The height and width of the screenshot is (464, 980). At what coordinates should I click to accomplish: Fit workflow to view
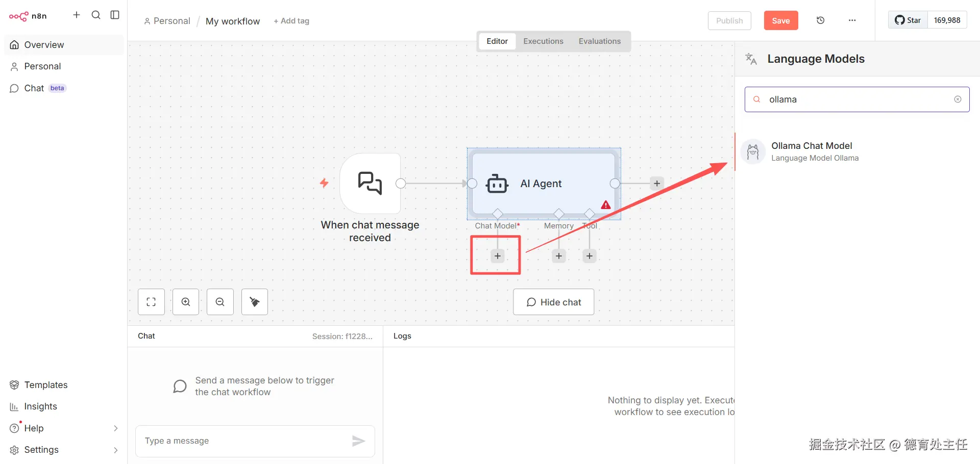(x=151, y=302)
